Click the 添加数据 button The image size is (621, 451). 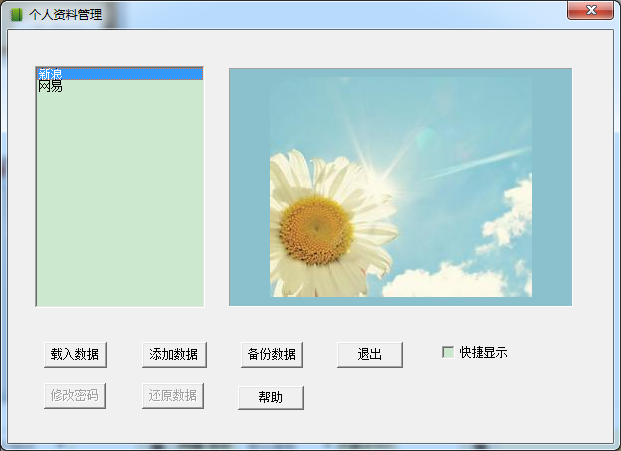coord(174,355)
